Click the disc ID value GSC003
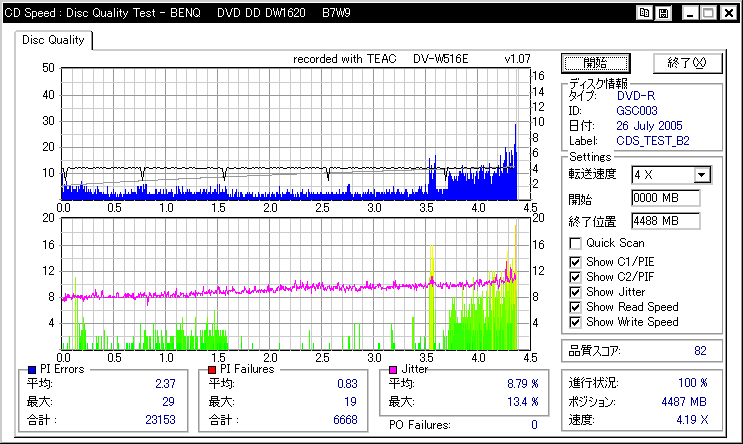Image resolution: width=743 pixels, height=444 pixels. 637,111
